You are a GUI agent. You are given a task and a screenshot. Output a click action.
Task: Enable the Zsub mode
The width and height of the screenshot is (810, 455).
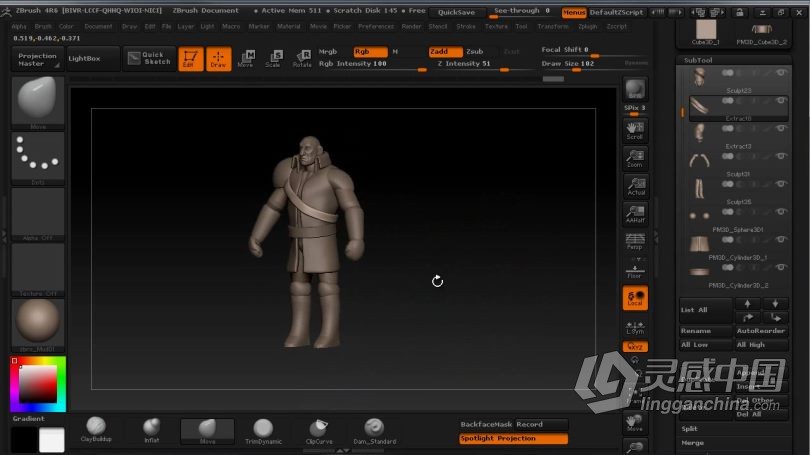point(475,51)
